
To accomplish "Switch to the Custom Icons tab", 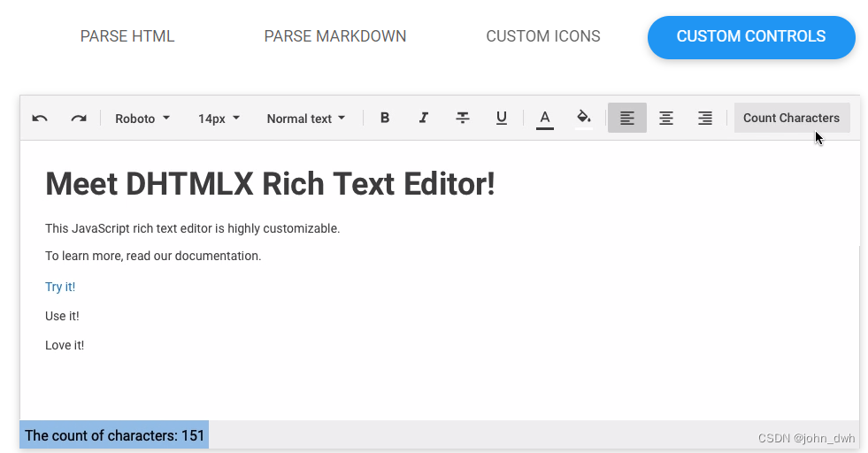I will click(543, 36).
